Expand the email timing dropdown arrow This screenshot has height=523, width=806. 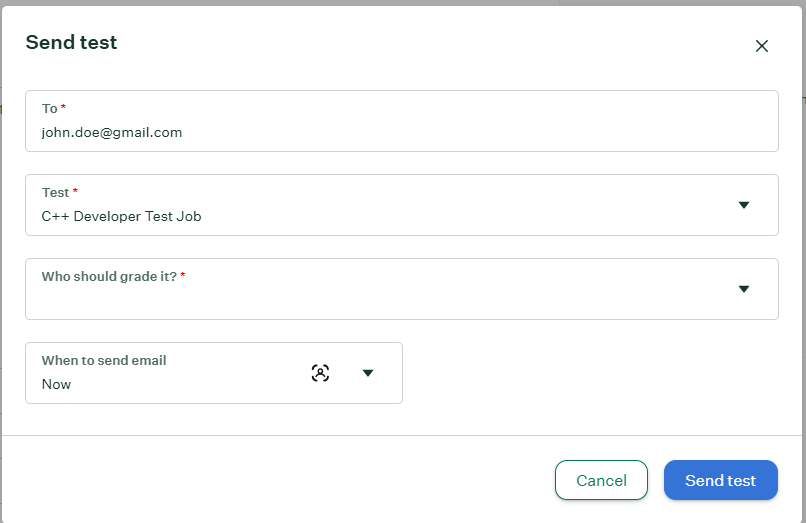[x=368, y=373]
